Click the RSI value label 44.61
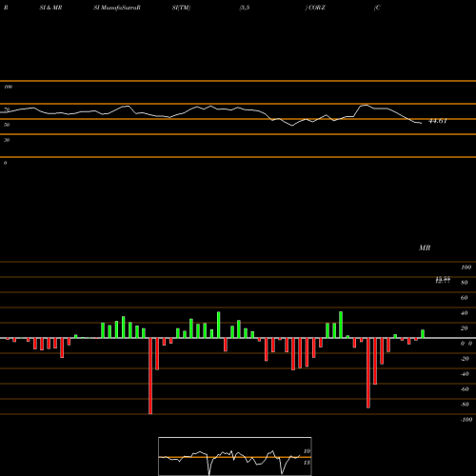476x476 pixels. [438, 121]
